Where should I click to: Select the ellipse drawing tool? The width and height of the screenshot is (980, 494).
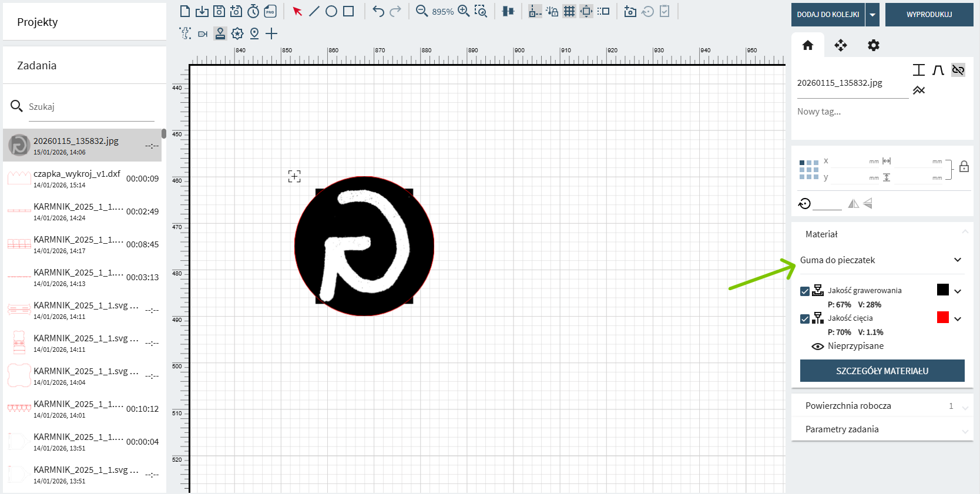click(331, 11)
